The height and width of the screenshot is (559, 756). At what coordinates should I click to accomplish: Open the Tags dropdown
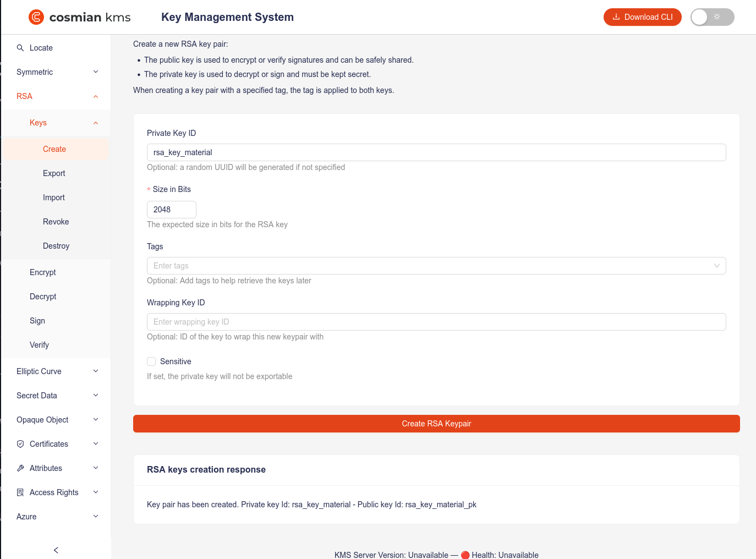(x=436, y=266)
